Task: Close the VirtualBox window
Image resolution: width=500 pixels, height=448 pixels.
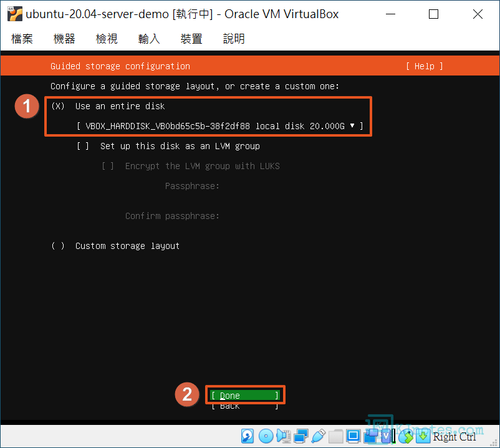Action: pyautogui.click(x=478, y=14)
